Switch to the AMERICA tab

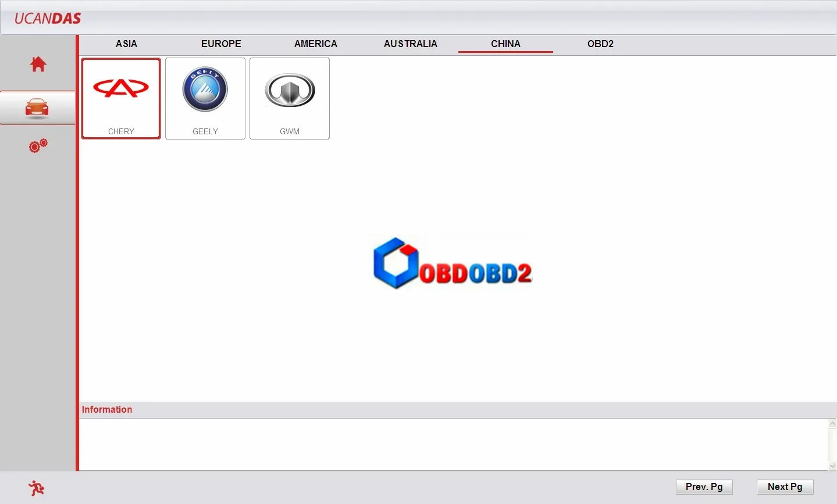click(x=316, y=44)
